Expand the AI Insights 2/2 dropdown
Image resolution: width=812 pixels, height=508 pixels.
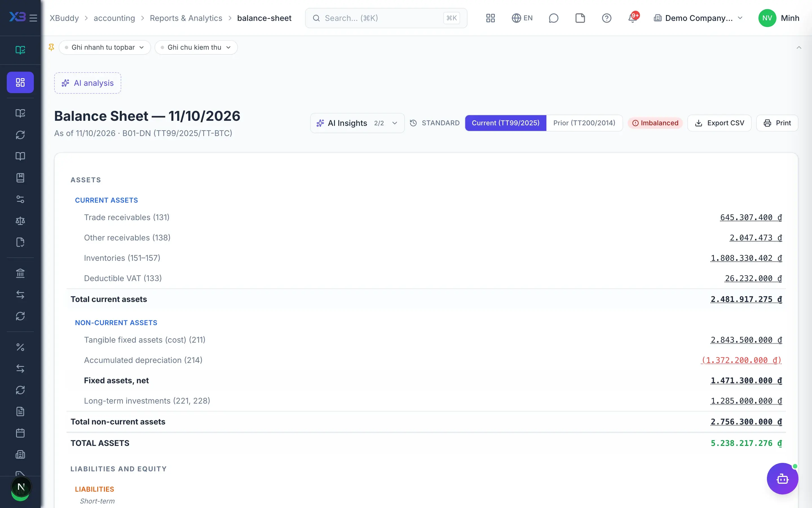pyautogui.click(x=357, y=123)
